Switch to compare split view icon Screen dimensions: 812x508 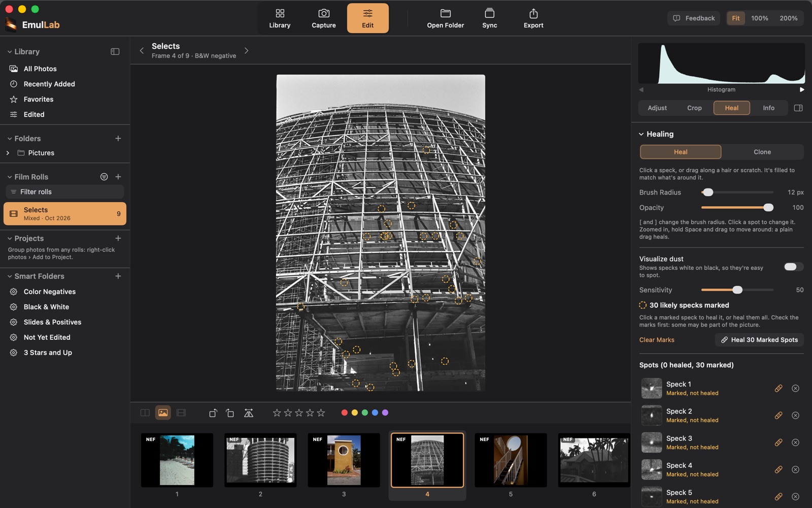(x=145, y=413)
